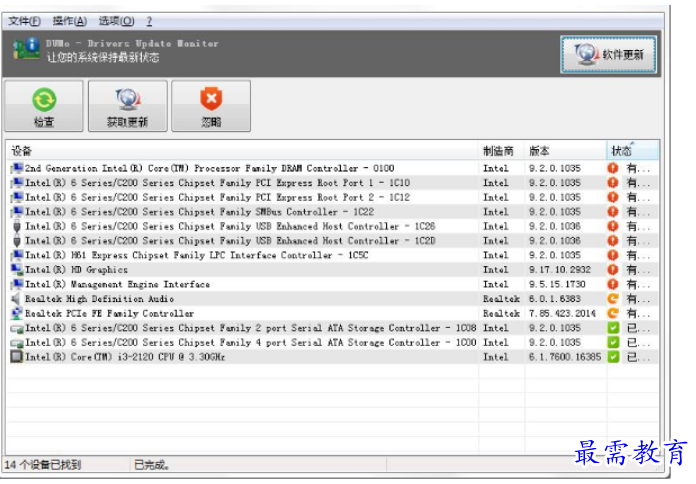Select the SMBus Controller - 1C22 device name

(200, 211)
